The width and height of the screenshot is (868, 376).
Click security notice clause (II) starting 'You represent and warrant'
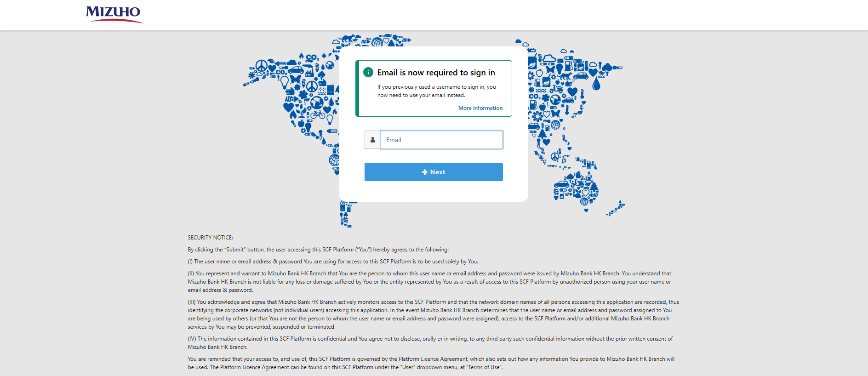pos(429,282)
